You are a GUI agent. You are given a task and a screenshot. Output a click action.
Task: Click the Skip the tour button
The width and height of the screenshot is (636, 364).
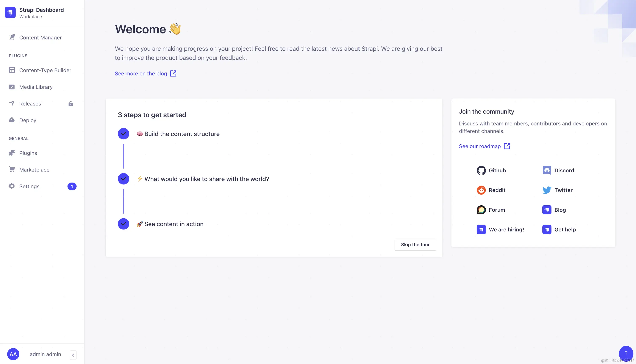415,244
